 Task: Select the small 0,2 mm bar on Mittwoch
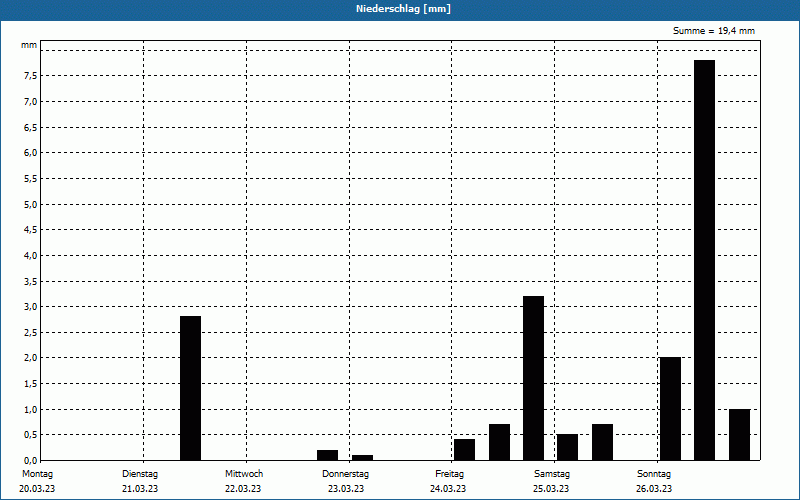click(328, 455)
